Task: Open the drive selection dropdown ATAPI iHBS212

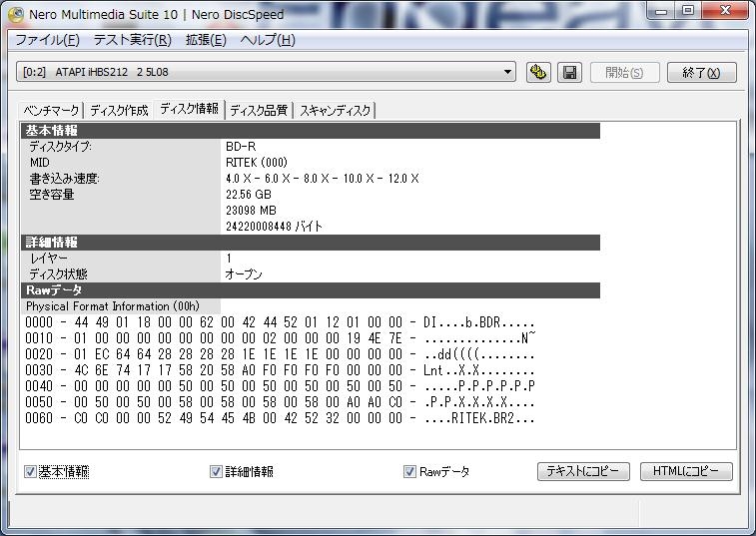Action: (x=266, y=72)
